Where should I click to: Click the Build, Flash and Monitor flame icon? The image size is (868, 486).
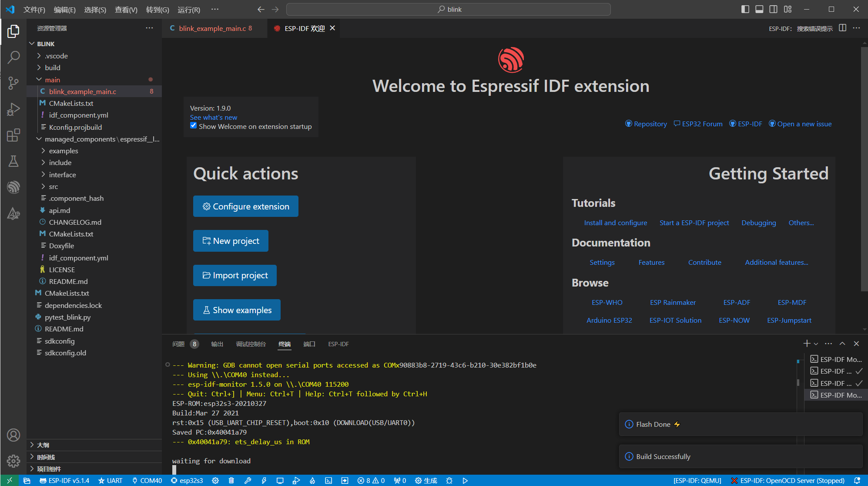[x=312, y=480]
